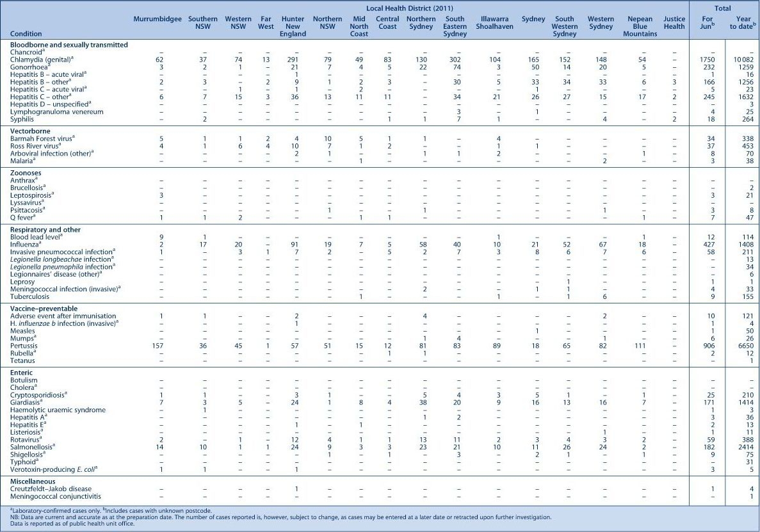Select the Mid North Coast column header
Image resolution: width=760 pixels, height=532 pixels.
coord(359,27)
